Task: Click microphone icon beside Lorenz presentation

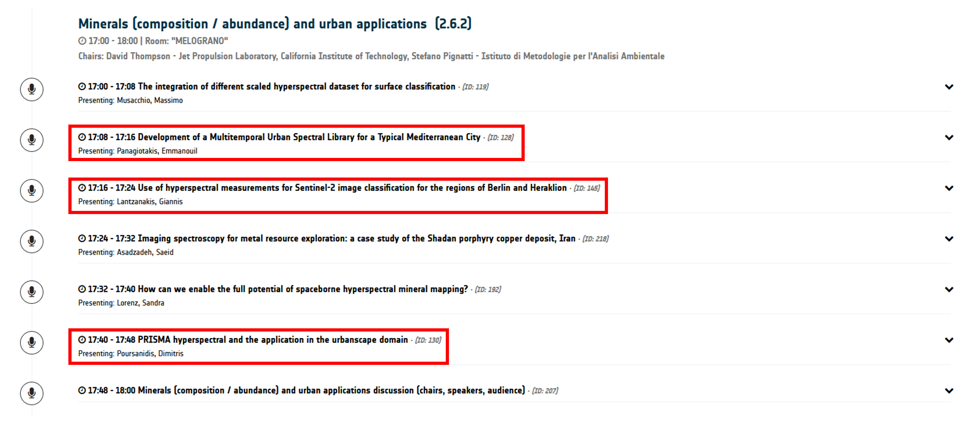Action: point(32,292)
